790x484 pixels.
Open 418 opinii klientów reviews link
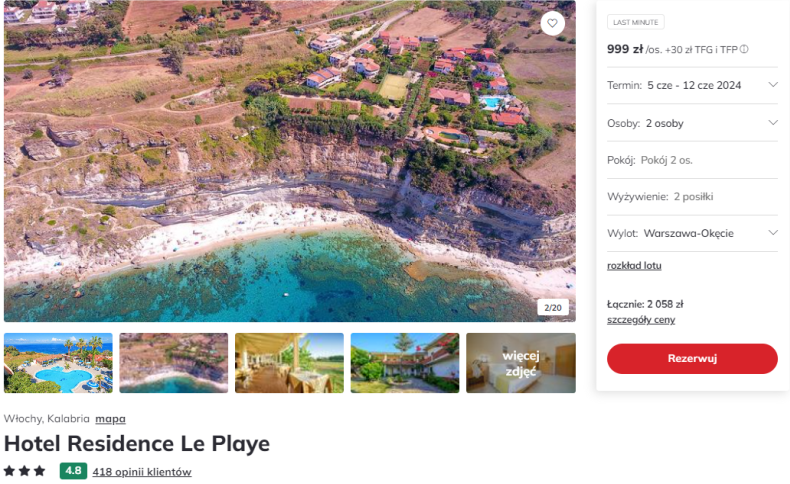pos(142,472)
